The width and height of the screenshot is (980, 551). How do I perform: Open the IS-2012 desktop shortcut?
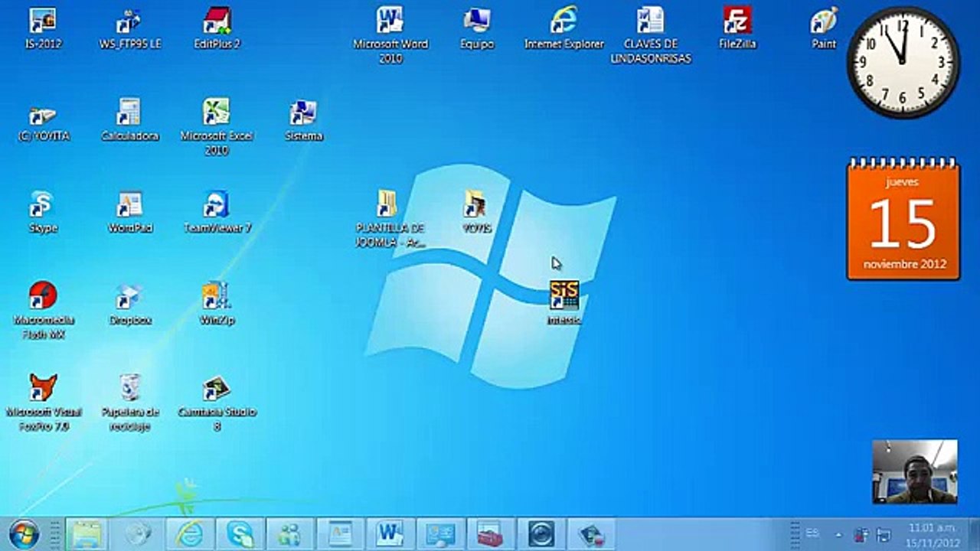[43, 28]
